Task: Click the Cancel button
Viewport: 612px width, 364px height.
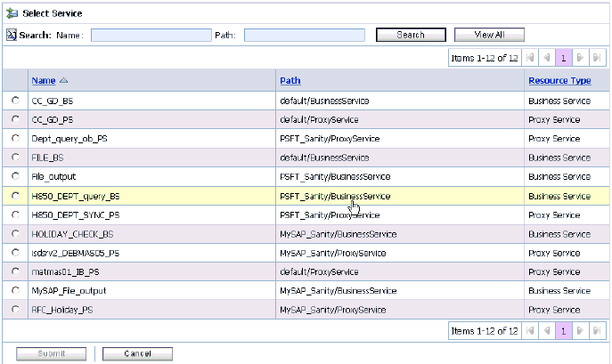Action: coord(137,354)
